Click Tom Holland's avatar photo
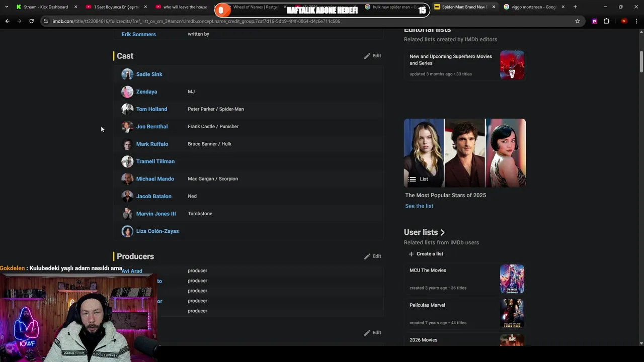 point(127,109)
